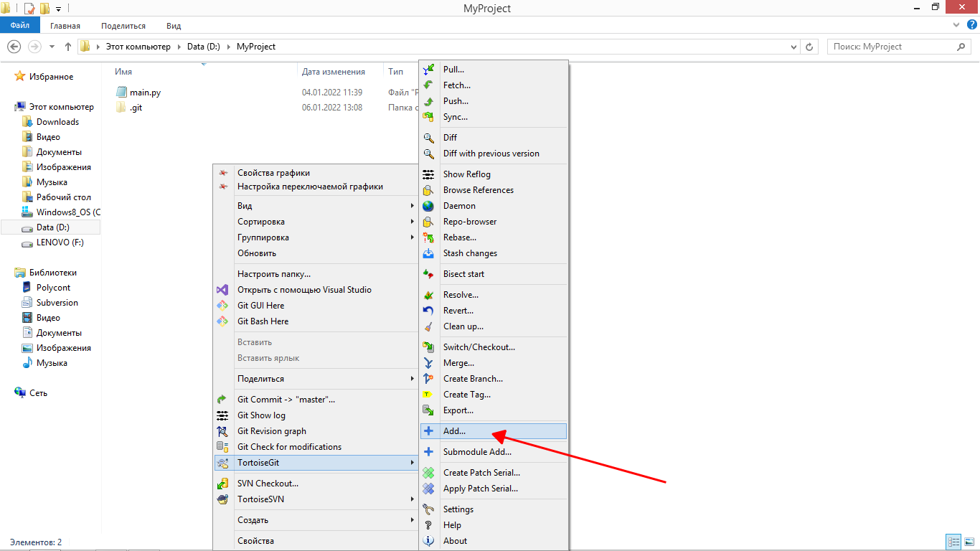Image resolution: width=980 pixels, height=551 pixels.
Task: Open the address bar history dropdown
Action: [x=793, y=47]
